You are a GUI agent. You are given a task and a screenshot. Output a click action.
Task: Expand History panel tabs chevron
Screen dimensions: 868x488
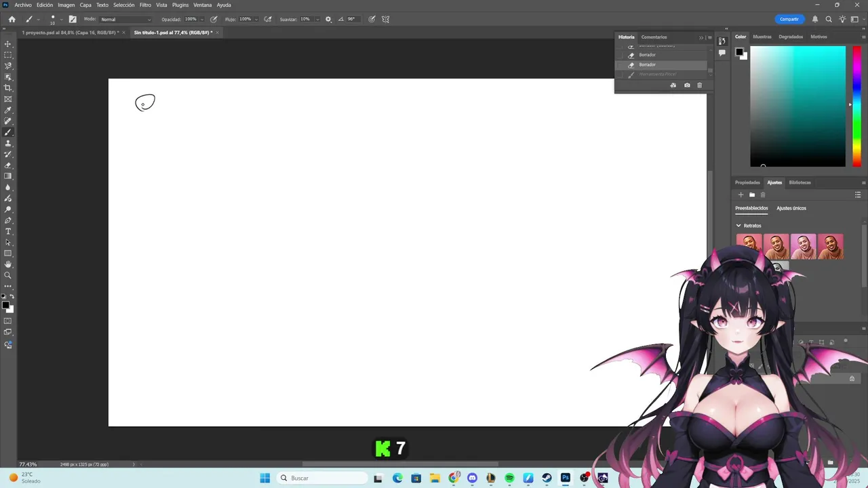(x=701, y=37)
